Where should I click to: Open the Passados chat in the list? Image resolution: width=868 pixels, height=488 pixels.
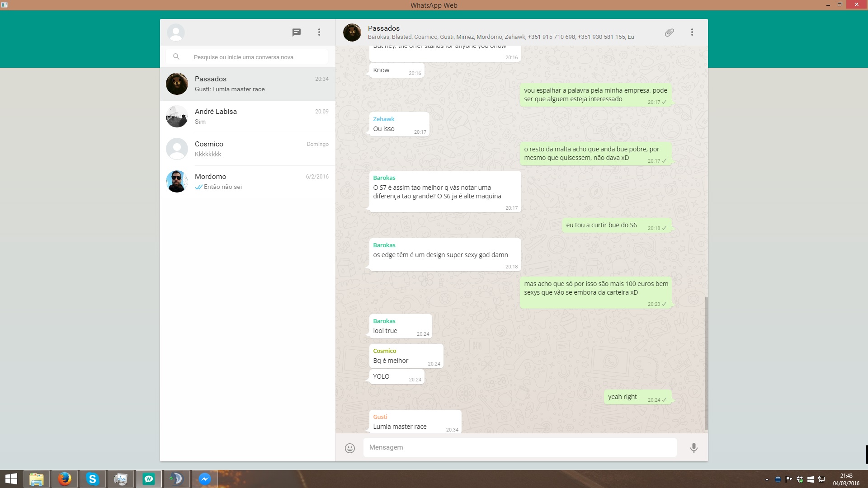tap(248, 84)
